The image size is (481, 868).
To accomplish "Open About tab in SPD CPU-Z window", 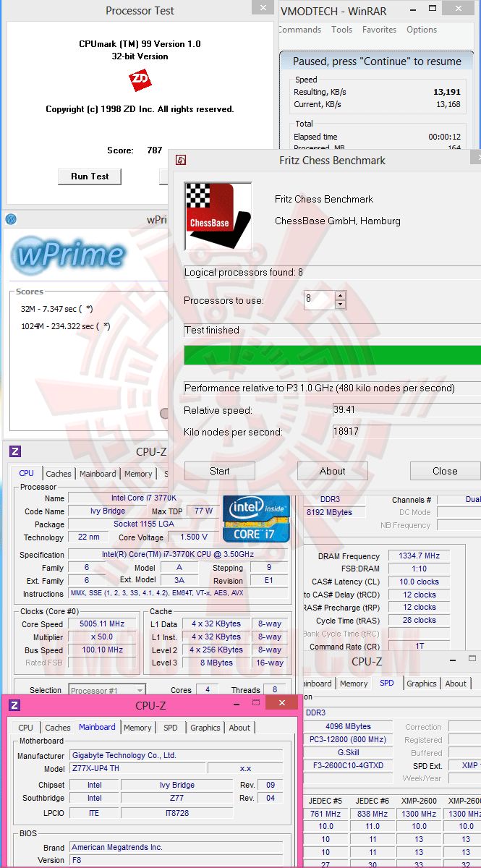I will (x=456, y=684).
